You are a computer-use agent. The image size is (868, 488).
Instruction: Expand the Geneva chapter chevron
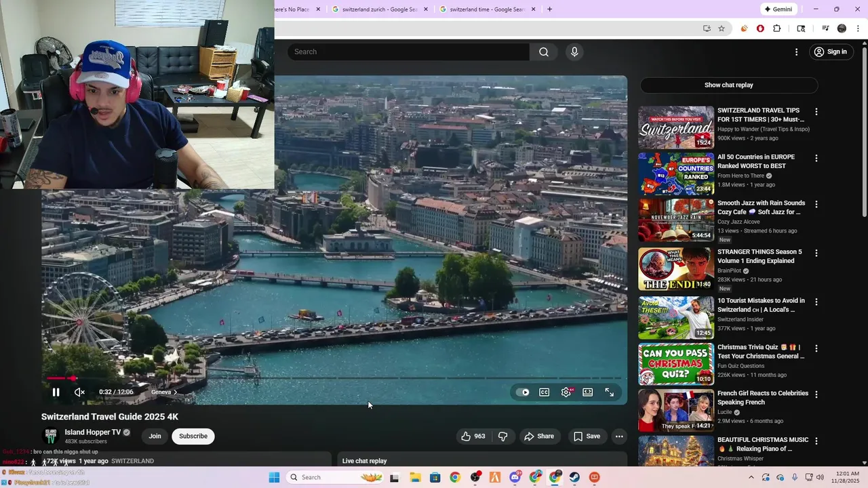175,392
